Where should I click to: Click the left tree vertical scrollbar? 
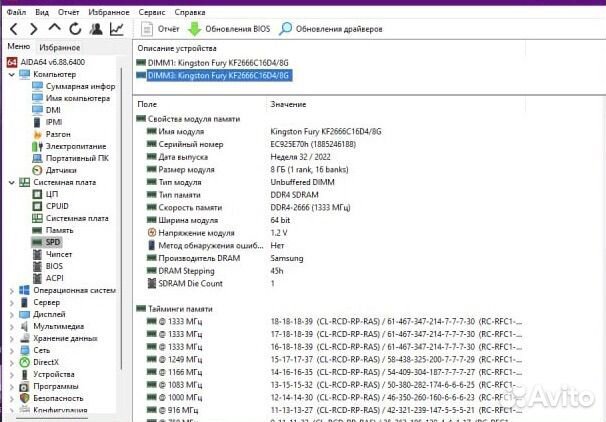[122, 218]
